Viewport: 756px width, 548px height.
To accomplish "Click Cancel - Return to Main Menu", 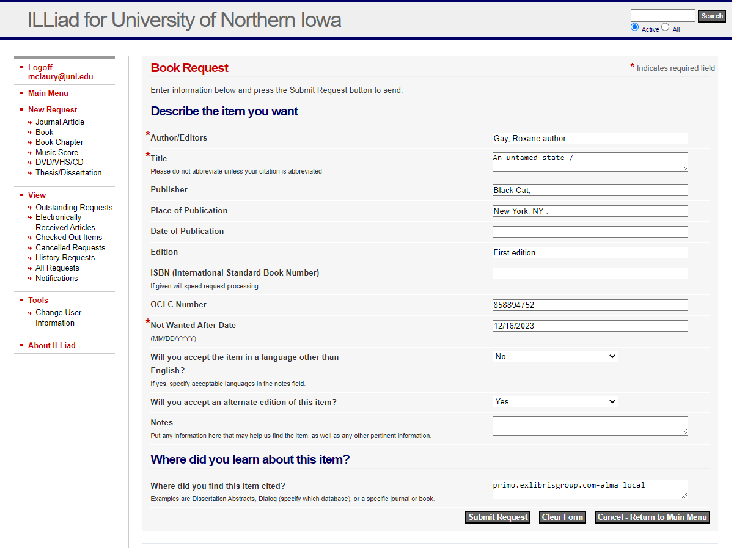I will point(652,517).
